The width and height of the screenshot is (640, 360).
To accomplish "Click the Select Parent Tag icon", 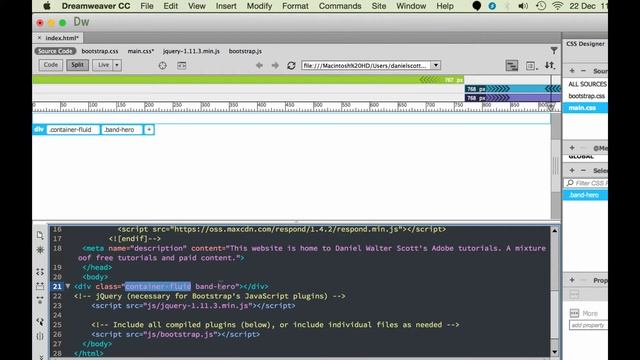I will click(40, 322).
